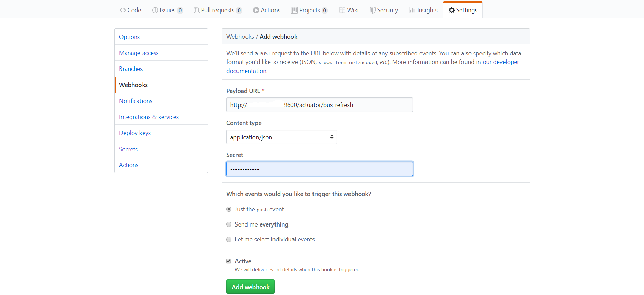The image size is (644, 295).
Task: Select Send me everything option
Action: (229, 224)
